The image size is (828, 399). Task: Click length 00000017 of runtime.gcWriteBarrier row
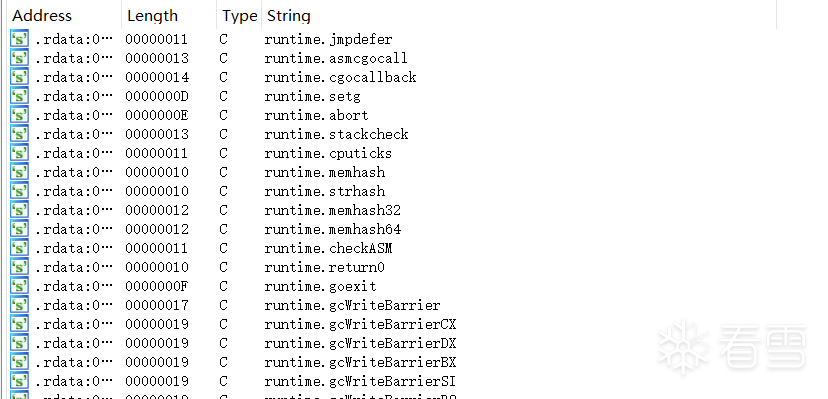click(x=157, y=305)
